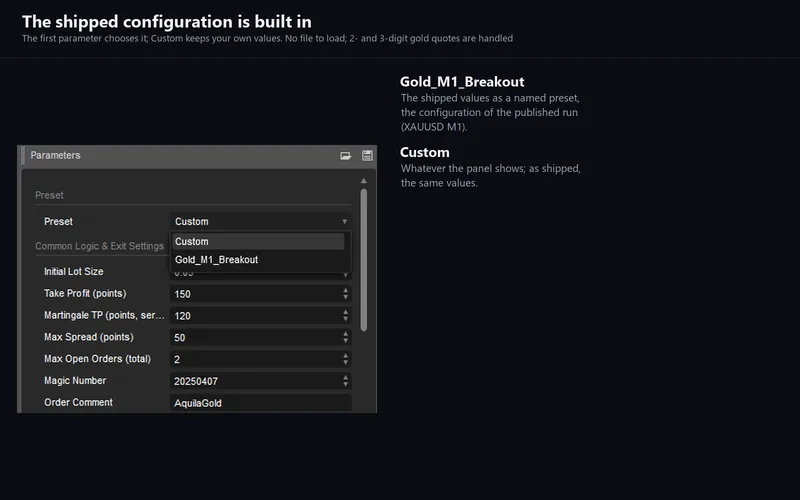Click the scrollbar up arrow in Parameters
The width and height of the screenshot is (800, 500).
[x=364, y=181]
